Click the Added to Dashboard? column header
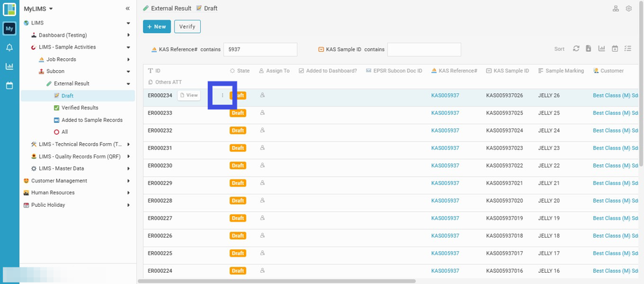The height and width of the screenshot is (284, 644). tap(328, 71)
